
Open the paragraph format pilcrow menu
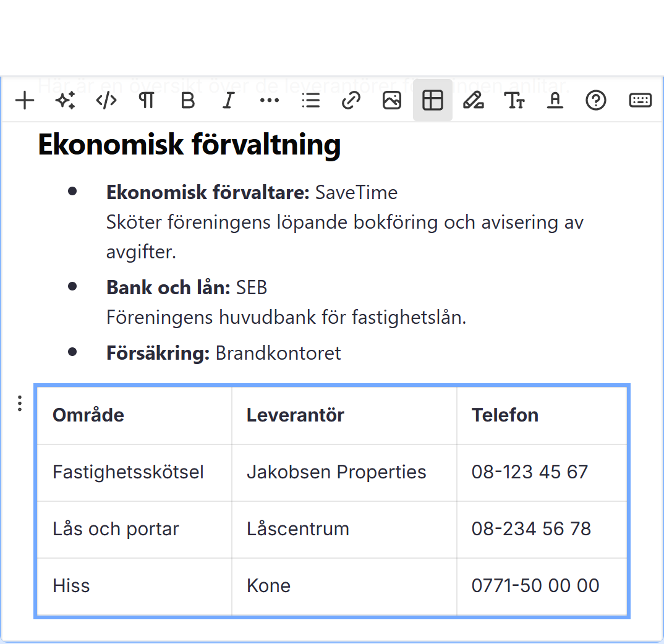(x=147, y=100)
